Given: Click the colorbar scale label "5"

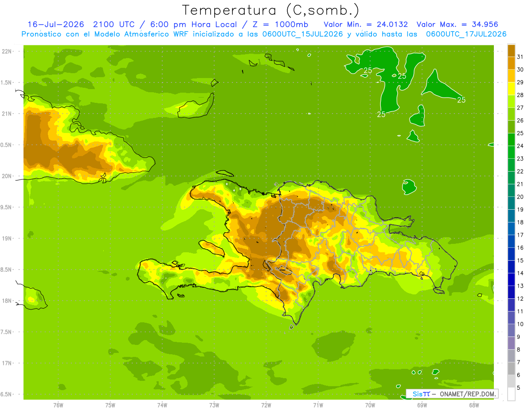Looking at the screenshot, I should (519, 388).
